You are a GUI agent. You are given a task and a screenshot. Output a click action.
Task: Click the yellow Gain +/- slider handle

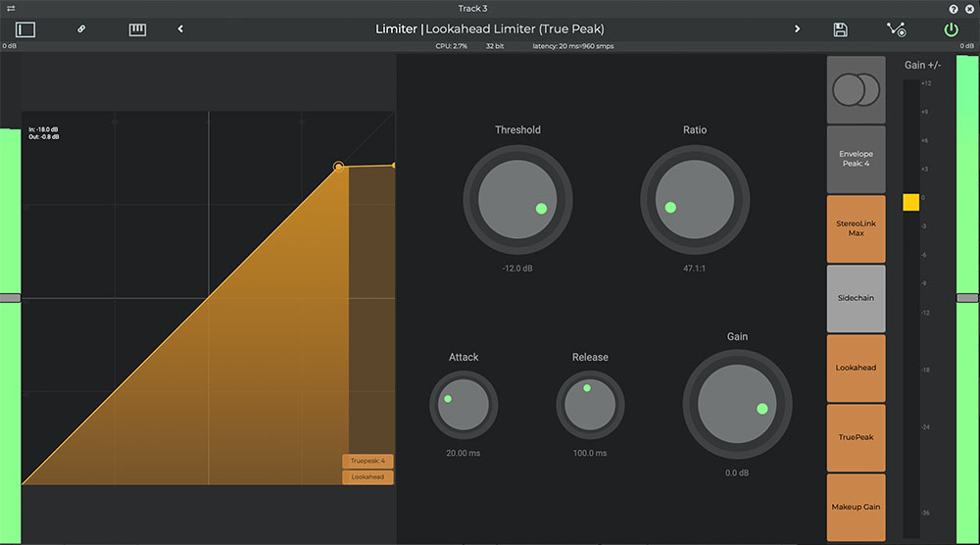910,202
